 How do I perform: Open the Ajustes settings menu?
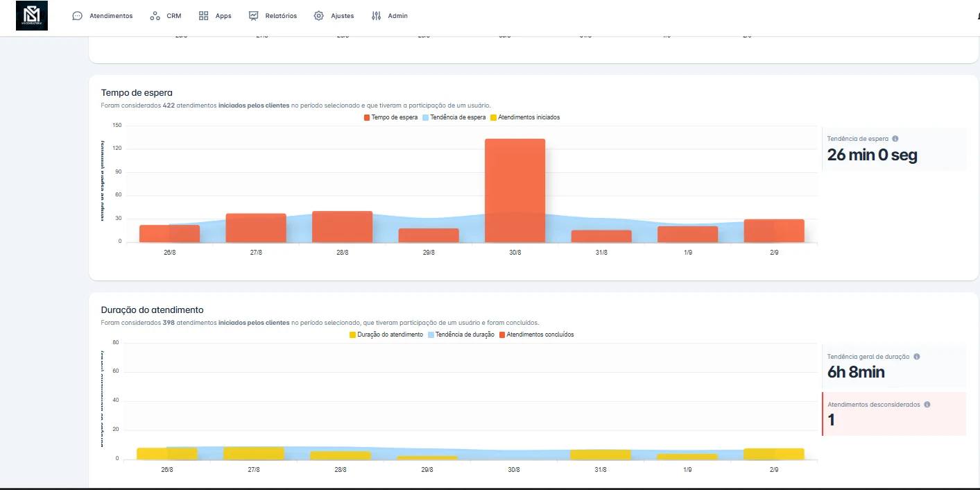(x=334, y=16)
